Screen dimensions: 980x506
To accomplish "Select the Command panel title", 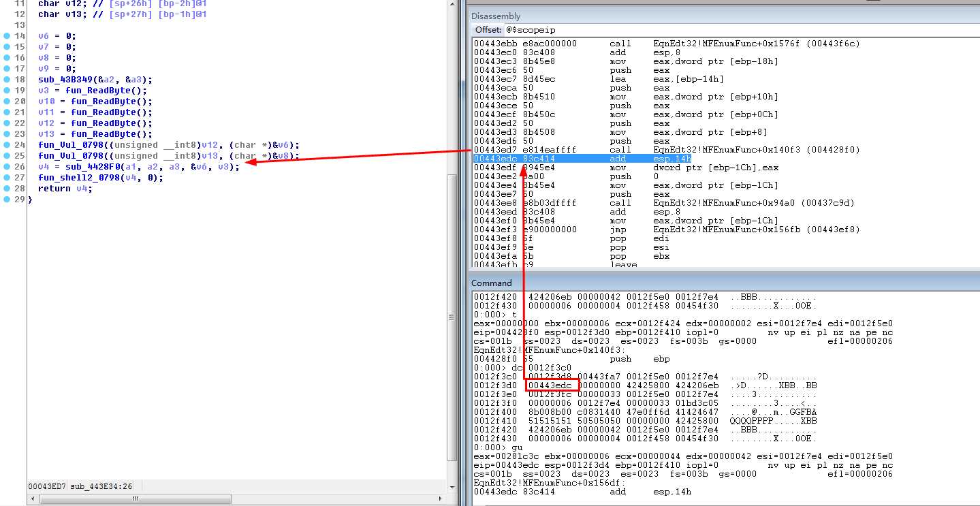I will [x=492, y=283].
